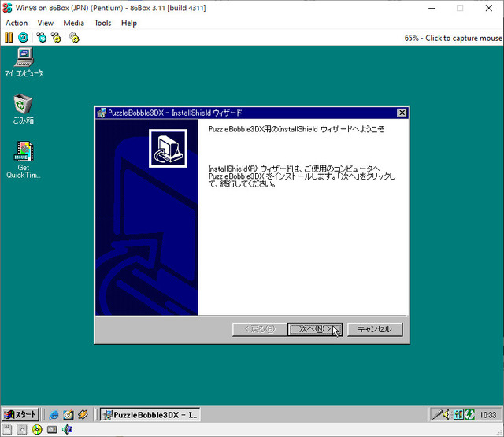The image size is (504, 437).
Task: Click the hard reset icon in 86Box toolbar
Action: coord(23,38)
